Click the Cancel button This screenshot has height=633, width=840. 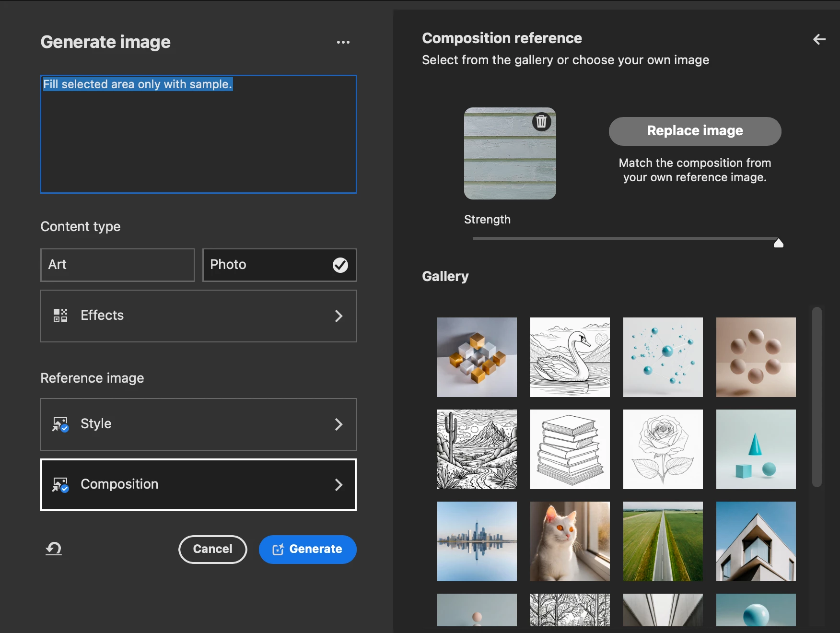point(213,549)
